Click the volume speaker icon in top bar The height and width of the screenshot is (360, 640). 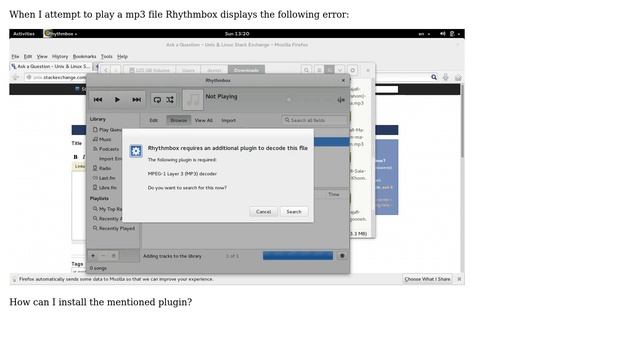[x=442, y=34]
